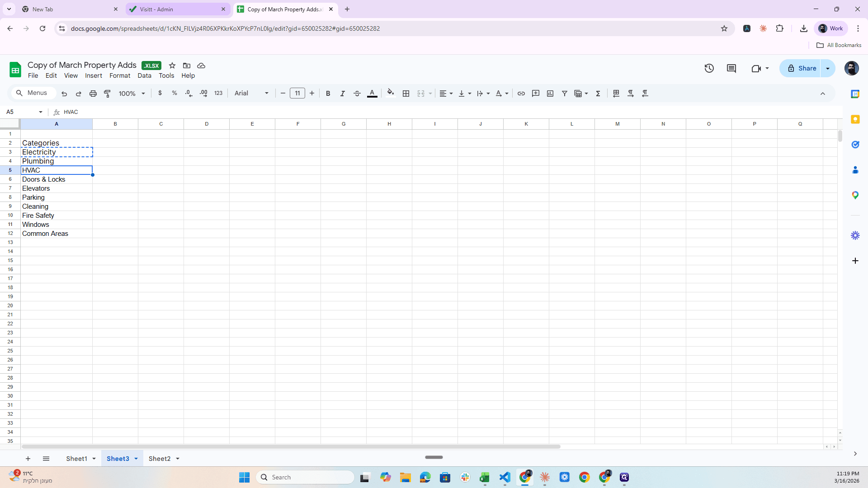Insert link icon in toolbar
This screenshot has width=868, height=488.
521,94
